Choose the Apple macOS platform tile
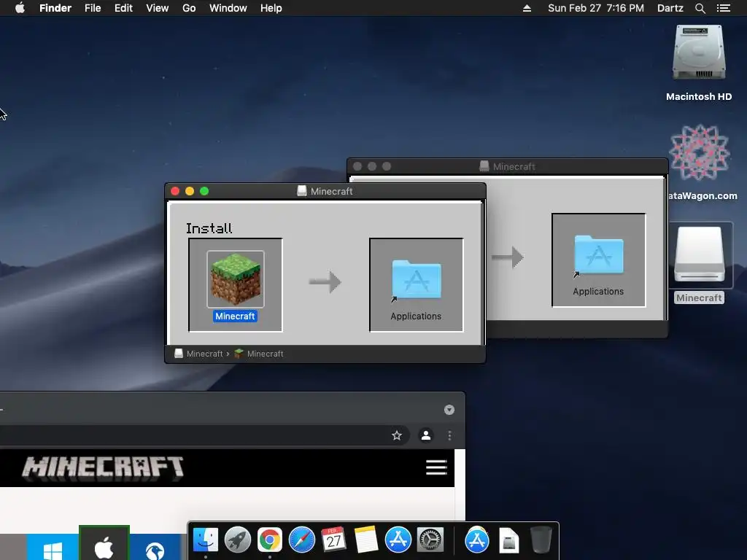The height and width of the screenshot is (560, 747). 104,543
